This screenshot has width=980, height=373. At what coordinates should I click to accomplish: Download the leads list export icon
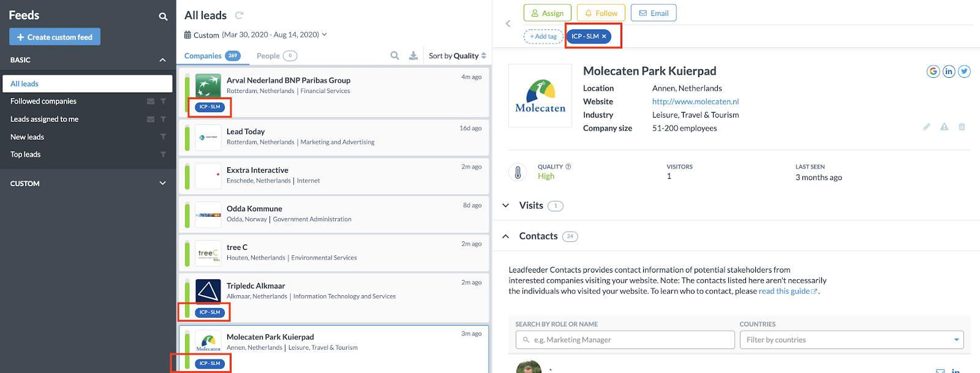point(413,56)
